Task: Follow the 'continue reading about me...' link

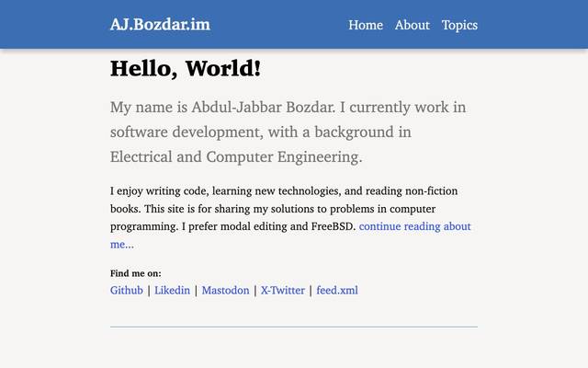Action: (414, 226)
